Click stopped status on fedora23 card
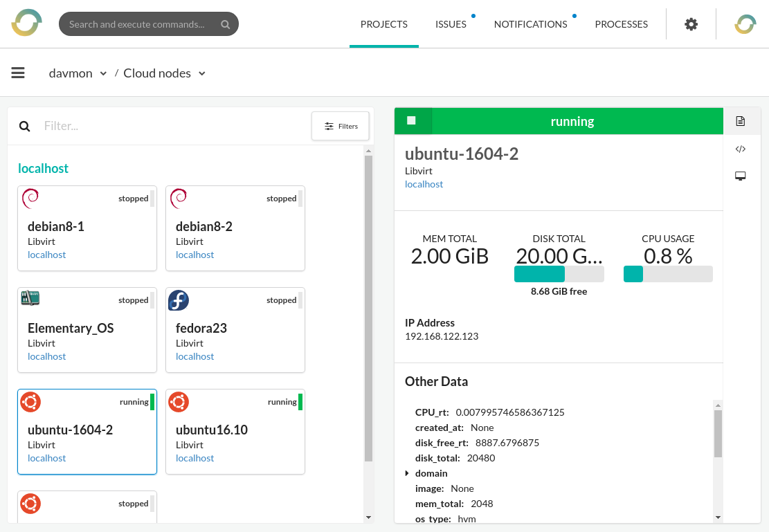Screen dimensions: 769x532 point(282,300)
